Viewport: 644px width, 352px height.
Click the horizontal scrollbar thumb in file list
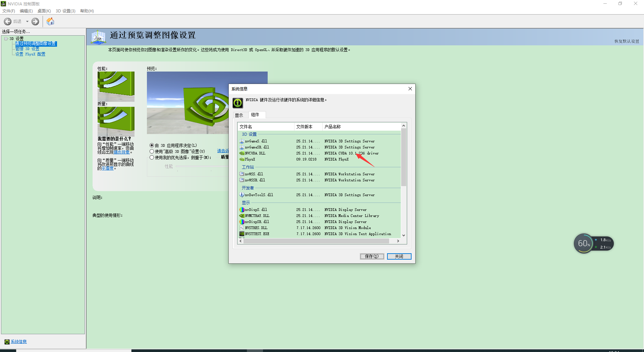316,241
